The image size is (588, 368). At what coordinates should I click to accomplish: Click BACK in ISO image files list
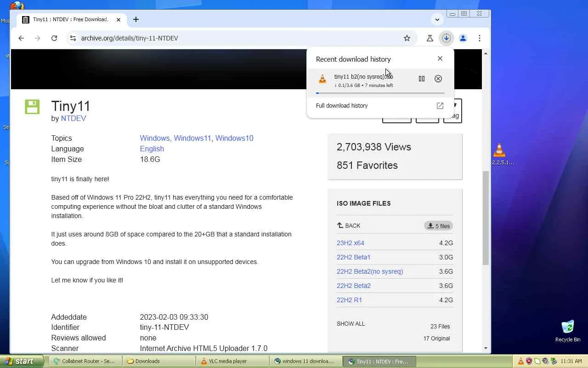click(349, 226)
